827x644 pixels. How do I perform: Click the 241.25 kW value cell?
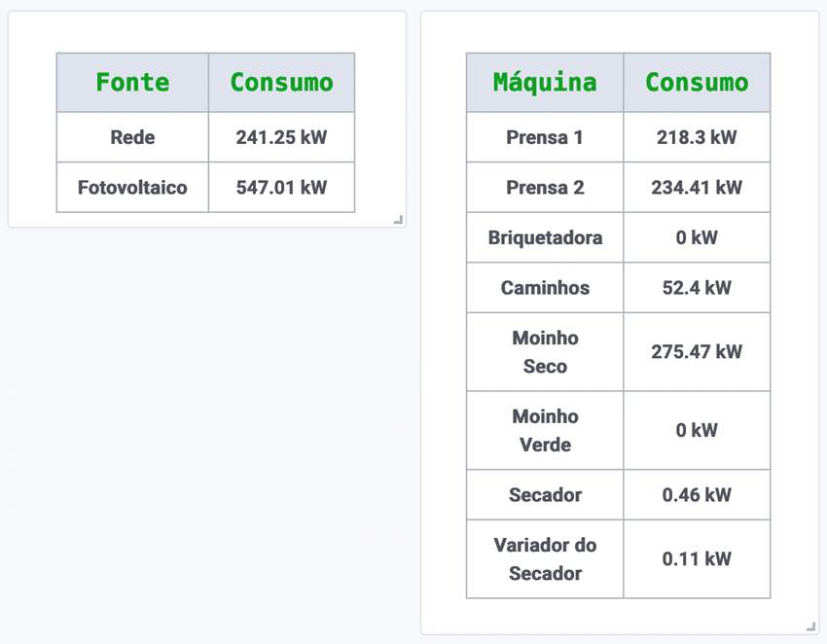tap(281, 136)
